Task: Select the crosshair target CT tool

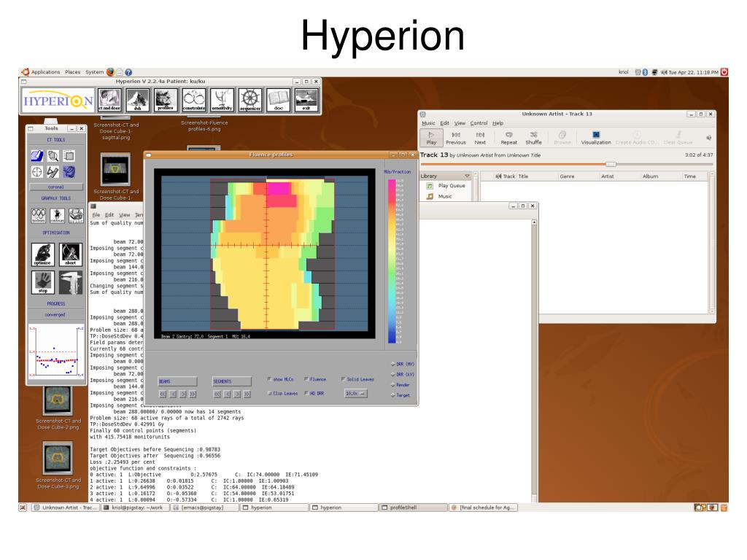Action: (x=37, y=172)
